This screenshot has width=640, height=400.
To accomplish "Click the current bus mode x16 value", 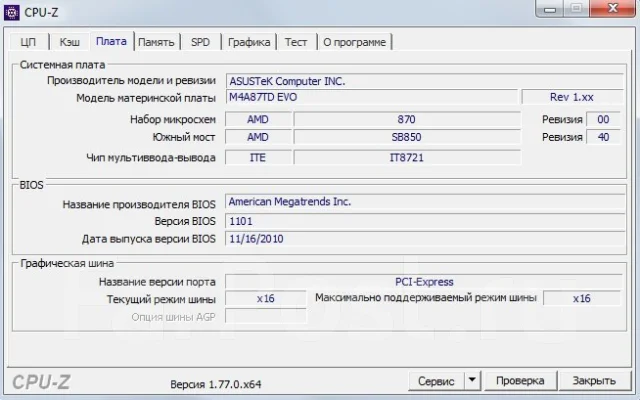I will pyautogui.click(x=265, y=298).
